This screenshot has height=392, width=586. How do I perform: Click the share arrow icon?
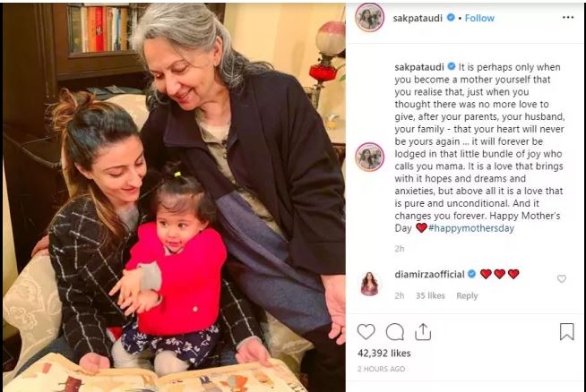pos(423,331)
